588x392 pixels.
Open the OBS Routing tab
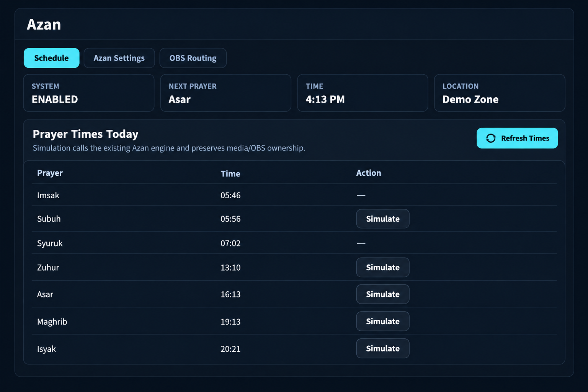193,58
